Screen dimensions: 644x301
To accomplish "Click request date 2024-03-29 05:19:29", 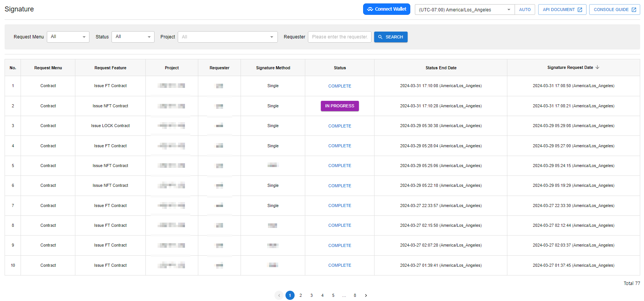I will point(574,185).
